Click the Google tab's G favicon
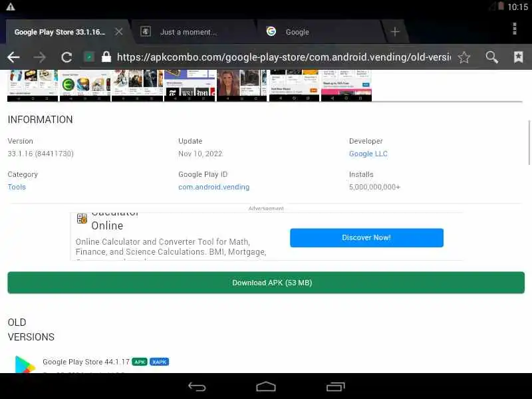The width and height of the screenshot is (532, 399). click(271, 31)
